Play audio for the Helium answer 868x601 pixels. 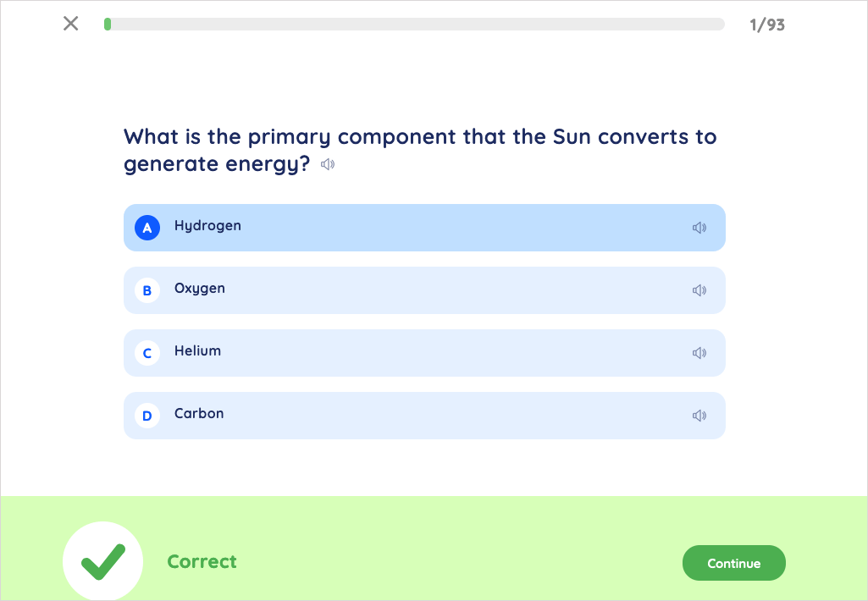[699, 352]
